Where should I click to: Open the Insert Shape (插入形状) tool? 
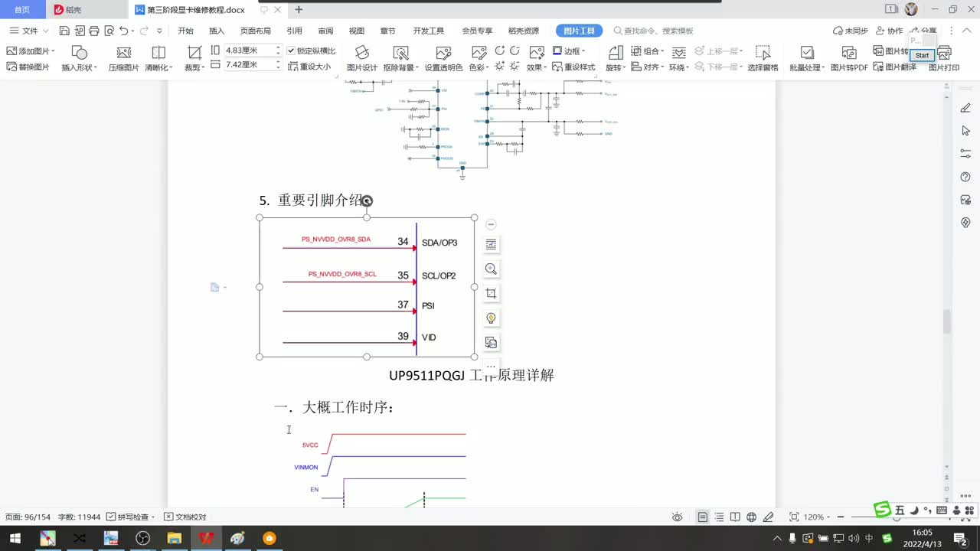79,57
